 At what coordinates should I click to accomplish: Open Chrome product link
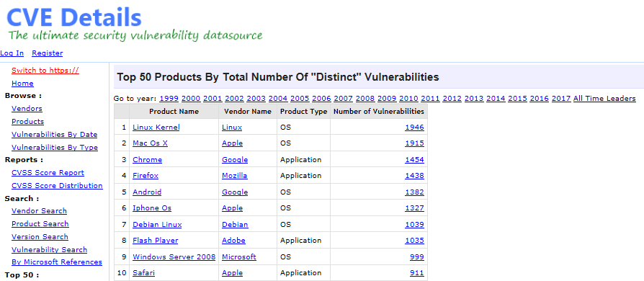coord(148,160)
